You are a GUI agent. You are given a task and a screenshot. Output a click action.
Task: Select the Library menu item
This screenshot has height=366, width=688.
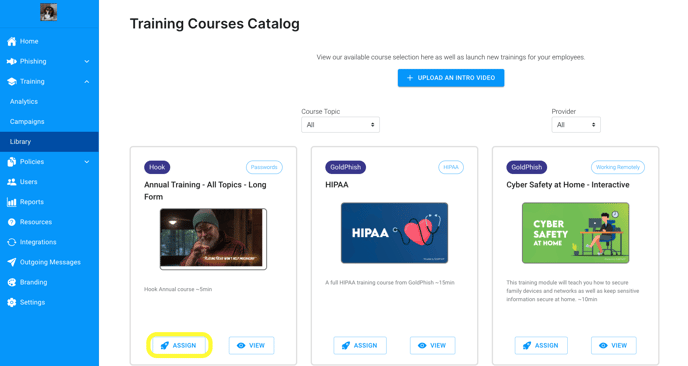(x=49, y=142)
